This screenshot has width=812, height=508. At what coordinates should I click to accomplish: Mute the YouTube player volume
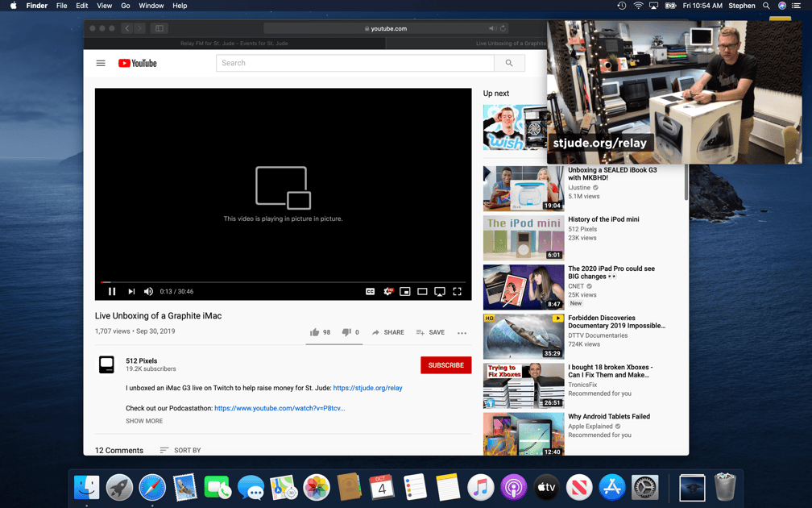pos(148,291)
